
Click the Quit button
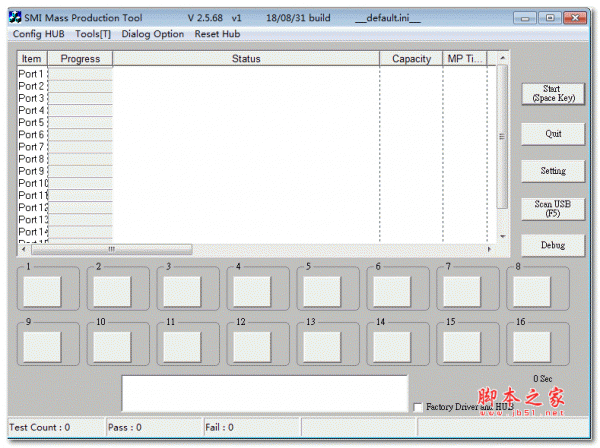click(x=553, y=134)
